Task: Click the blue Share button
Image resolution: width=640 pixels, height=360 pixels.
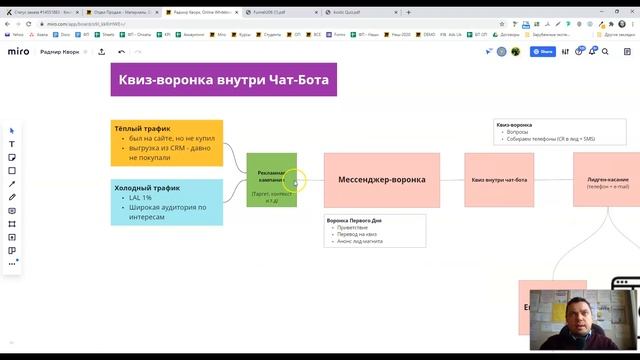Action: (542, 51)
